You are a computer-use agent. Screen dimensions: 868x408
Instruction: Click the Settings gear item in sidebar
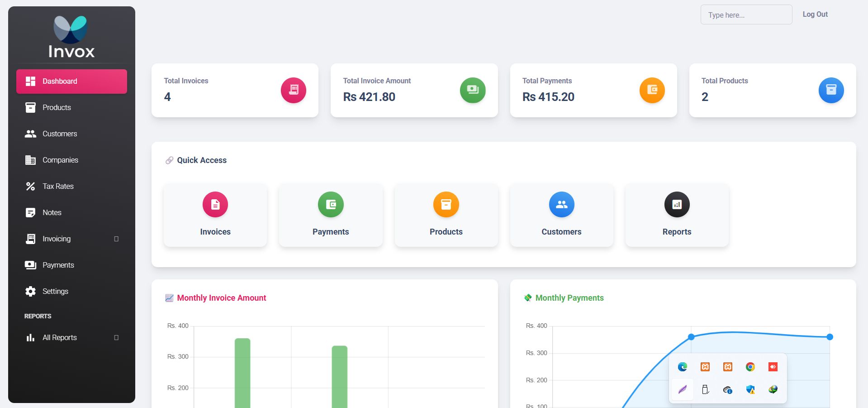coord(71,292)
